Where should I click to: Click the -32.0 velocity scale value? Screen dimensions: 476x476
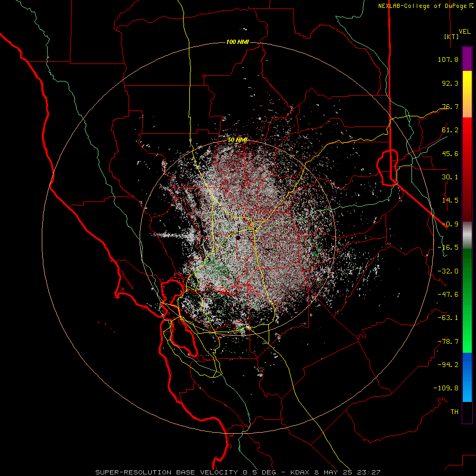point(448,271)
